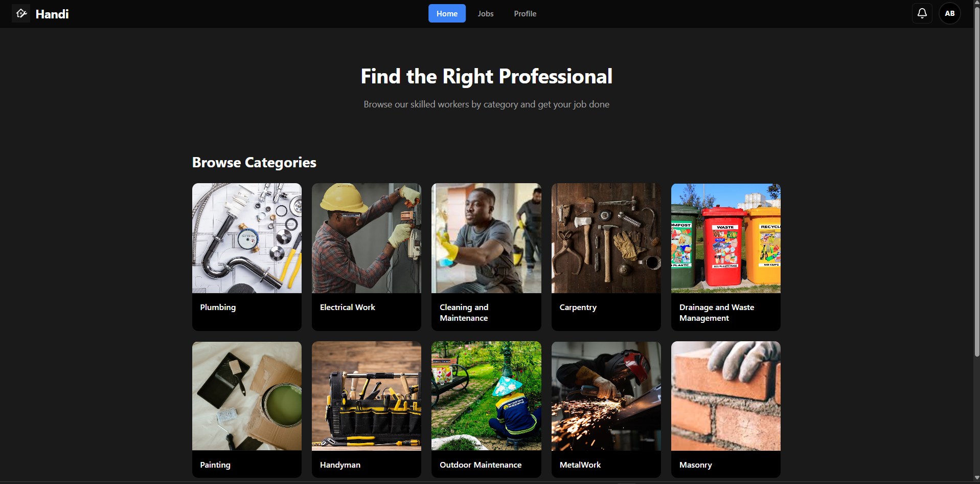Click the Plumbing category label
This screenshot has height=484, width=980.
click(x=218, y=307)
